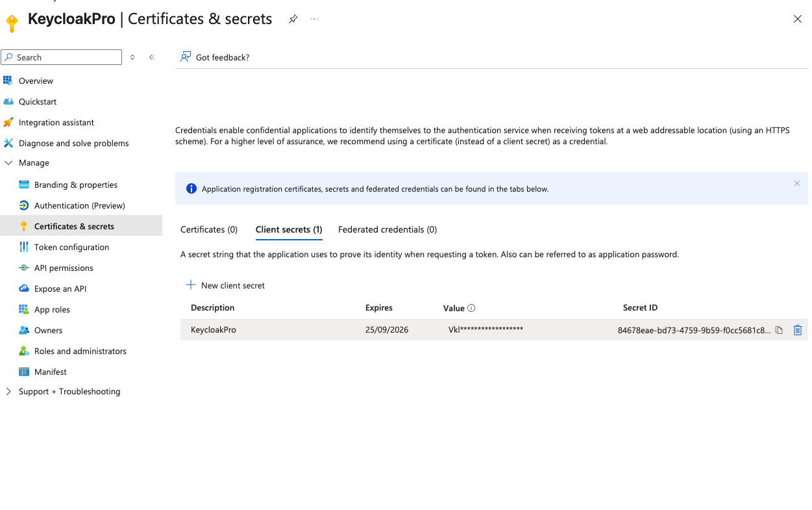This screenshot has width=812, height=510.
Task: Open Overview menu item
Action: pyautogui.click(x=36, y=81)
